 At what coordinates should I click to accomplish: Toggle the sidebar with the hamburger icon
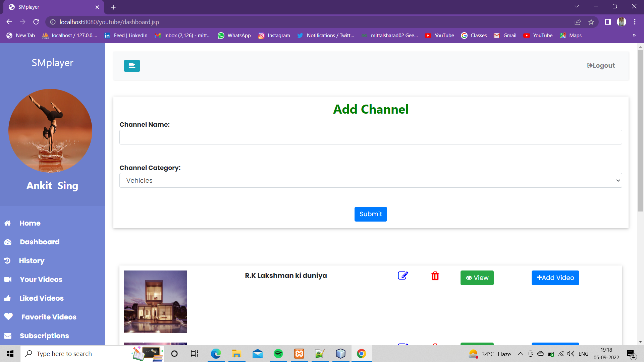pos(131,66)
